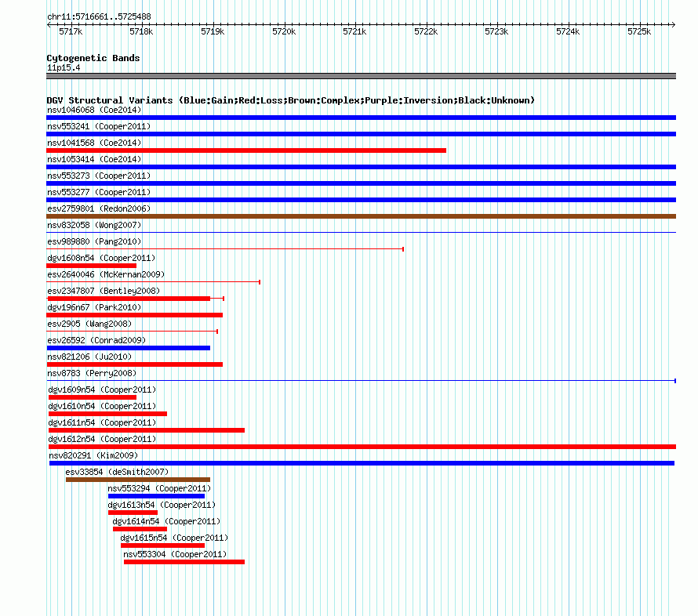
Task: Select the dgv1608n54 (Cooper2011) label
Action: [101, 258]
